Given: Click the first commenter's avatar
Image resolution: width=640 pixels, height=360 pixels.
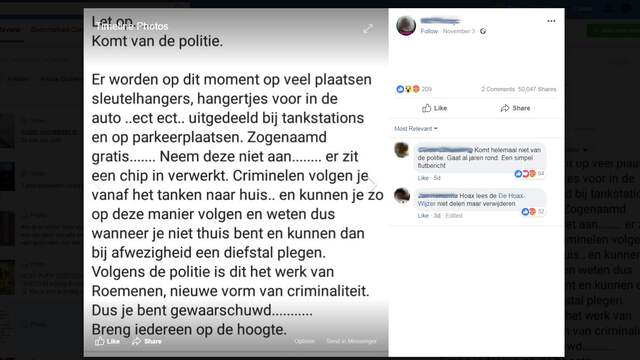Looking at the screenshot, I should tap(402, 150).
